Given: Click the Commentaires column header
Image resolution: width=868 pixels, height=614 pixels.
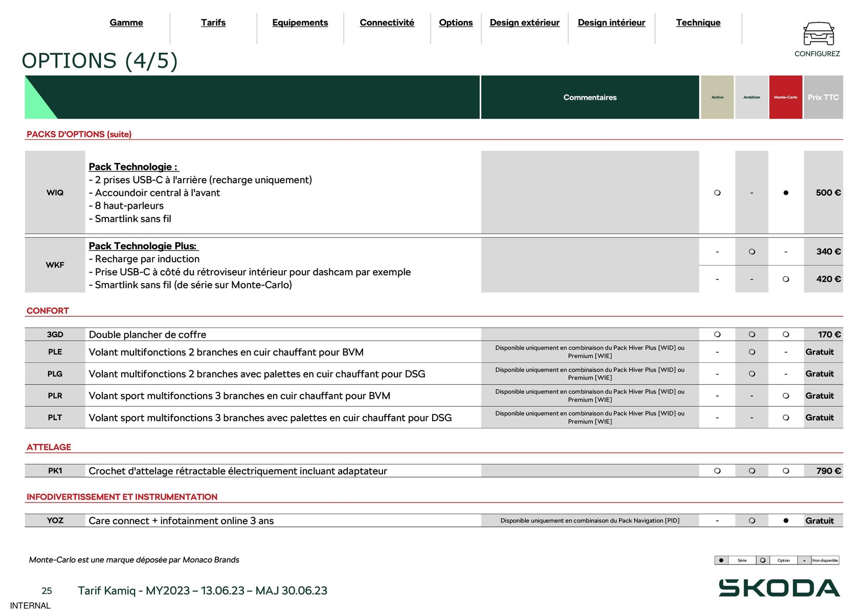Looking at the screenshot, I should pyautogui.click(x=590, y=97).
